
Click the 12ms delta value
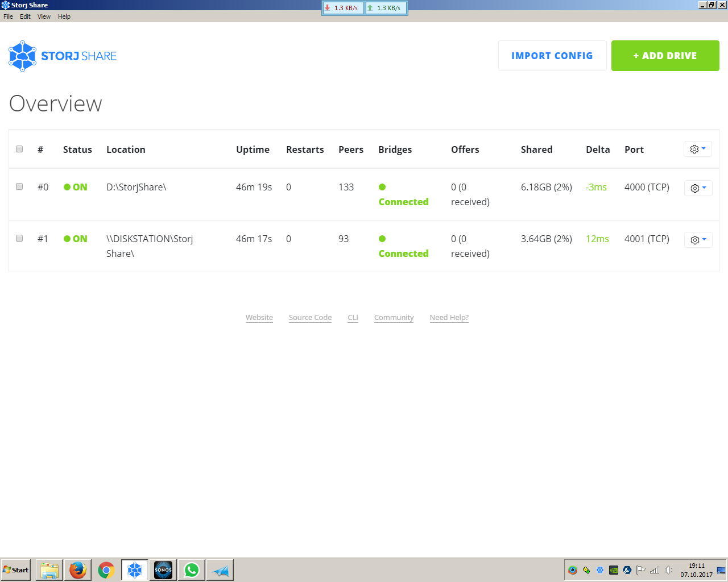click(597, 239)
